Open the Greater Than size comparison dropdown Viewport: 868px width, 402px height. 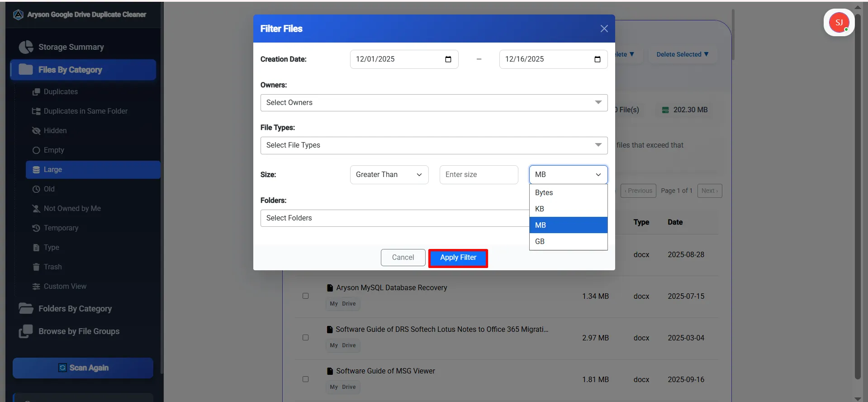point(389,175)
